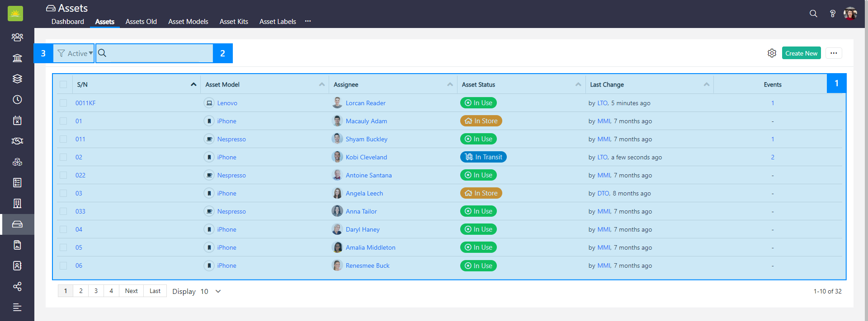Tick the select-all checkbox in header
868x321 pixels.
[x=63, y=84]
